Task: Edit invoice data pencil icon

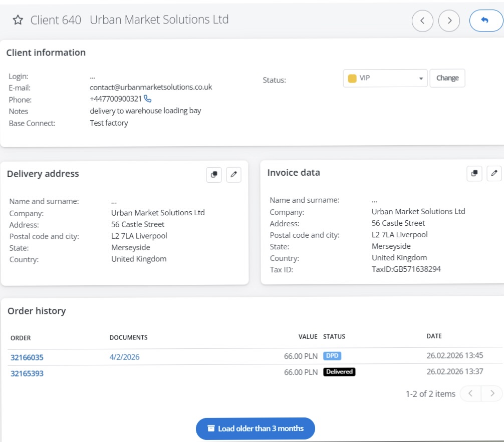Action: [x=494, y=173]
